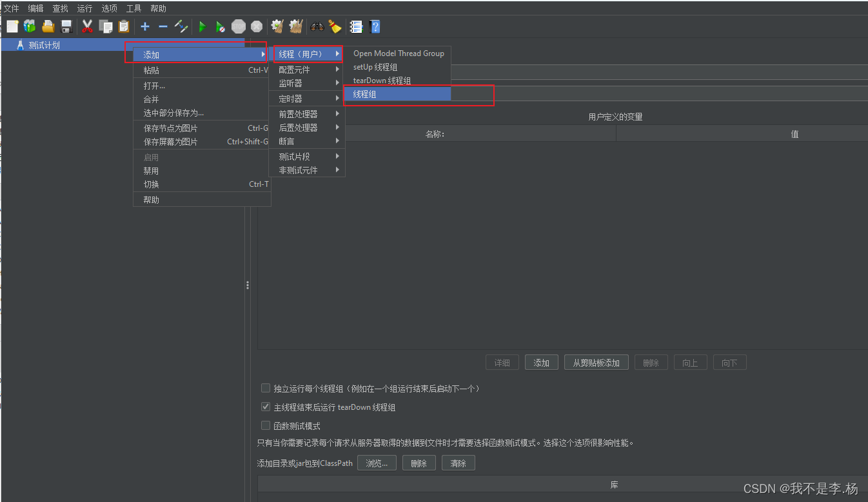
Task: Clear all results with double broom-gear icon
Action: coord(296,26)
